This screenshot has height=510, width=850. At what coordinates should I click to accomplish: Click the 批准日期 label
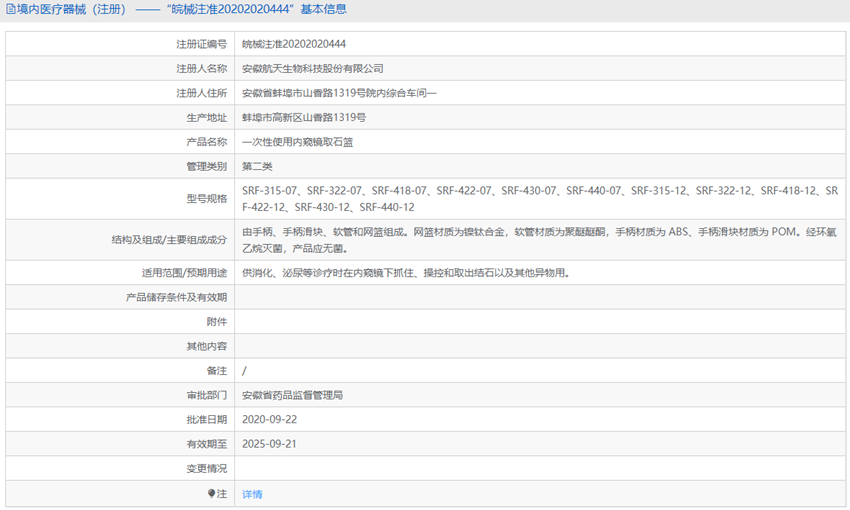(207, 419)
